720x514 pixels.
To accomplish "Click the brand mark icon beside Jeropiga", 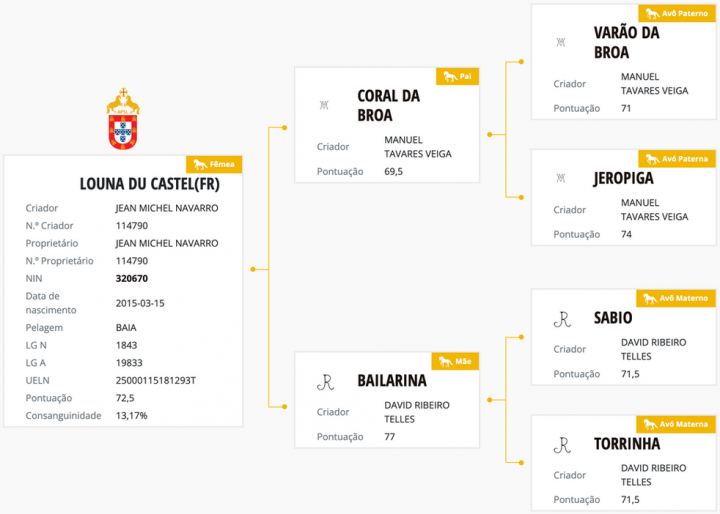I will [560, 178].
